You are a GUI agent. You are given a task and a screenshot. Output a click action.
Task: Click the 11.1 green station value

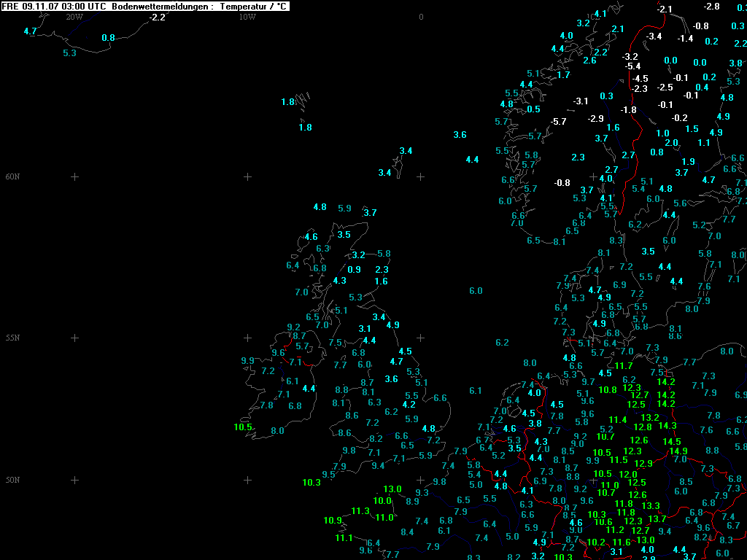pyautogui.click(x=344, y=537)
